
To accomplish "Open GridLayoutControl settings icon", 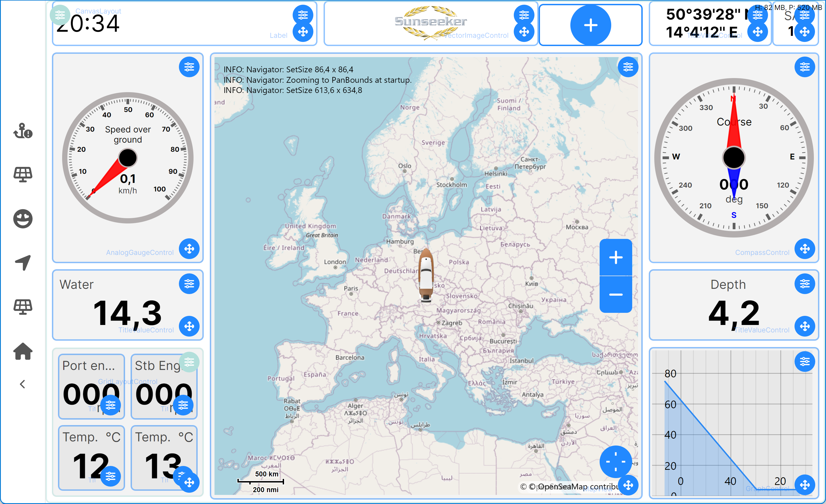I will [x=189, y=362].
